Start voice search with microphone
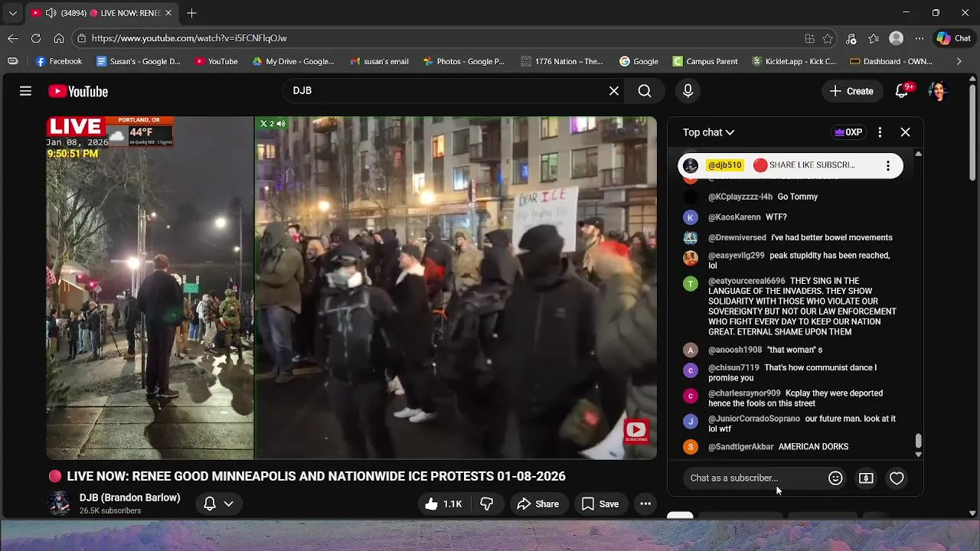Viewport: 980px width, 551px height. [688, 91]
